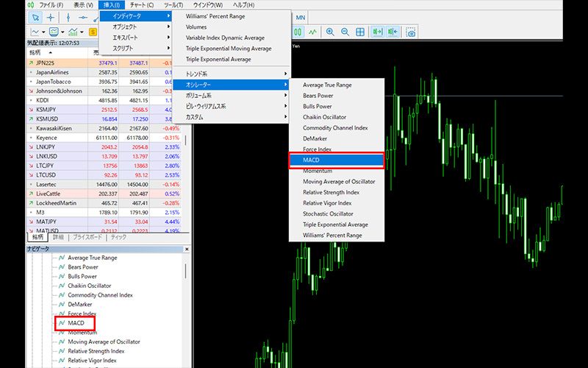Screen dimensions: 588x368
Task: Click the tile windows grid icon
Action: (361, 32)
